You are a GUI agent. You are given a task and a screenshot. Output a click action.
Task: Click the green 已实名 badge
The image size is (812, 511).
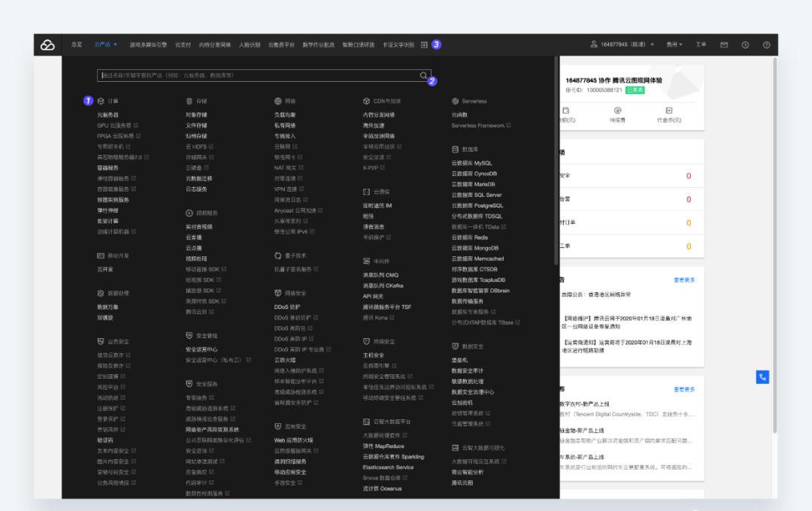point(635,90)
